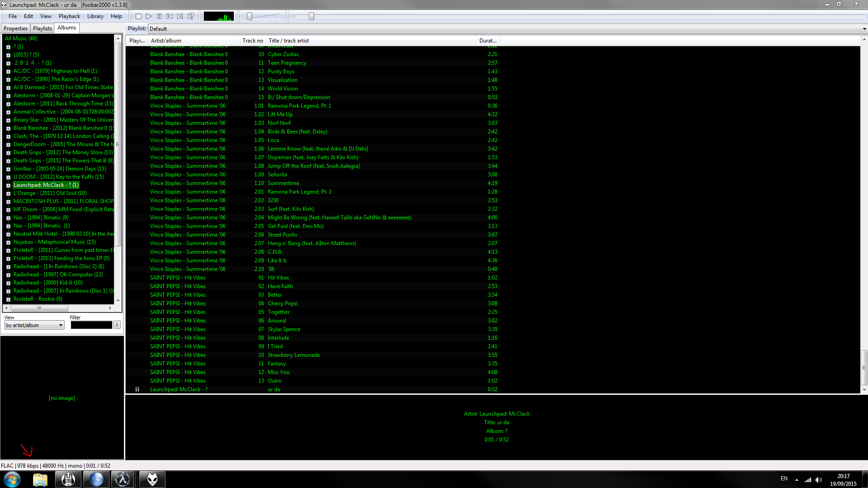Expand the Nujabes Metaphorical Music node
Viewport: 868px width, 488px height.
pos(8,242)
